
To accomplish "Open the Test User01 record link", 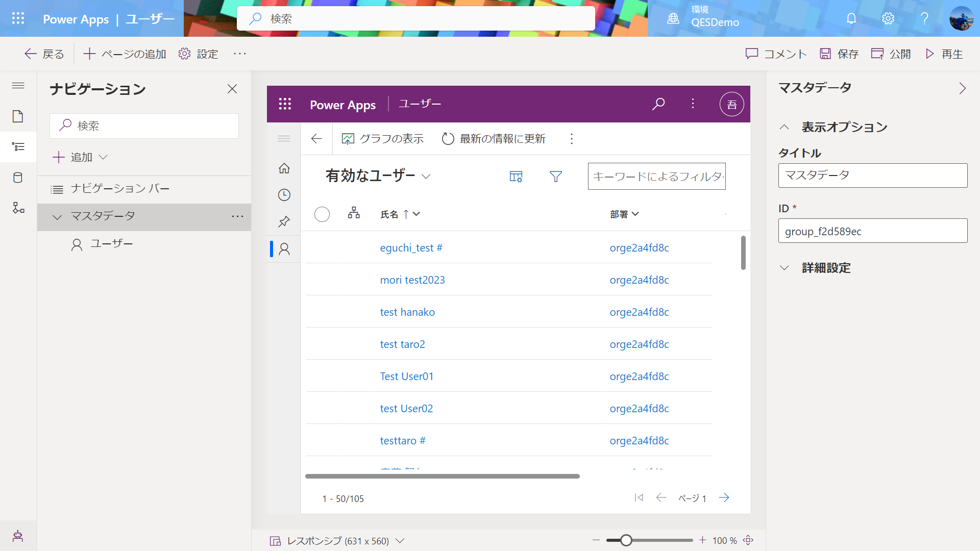I will [x=407, y=377].
